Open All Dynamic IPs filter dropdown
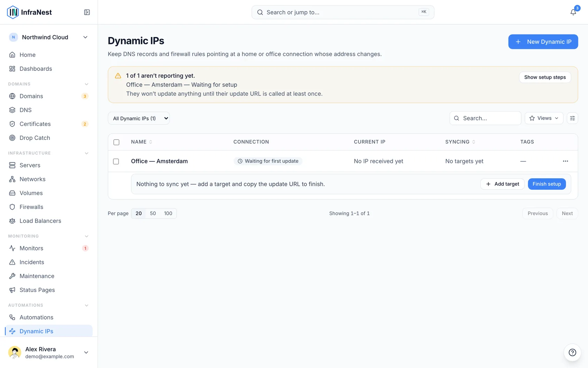588x368 pixels. tap(139, 118)
